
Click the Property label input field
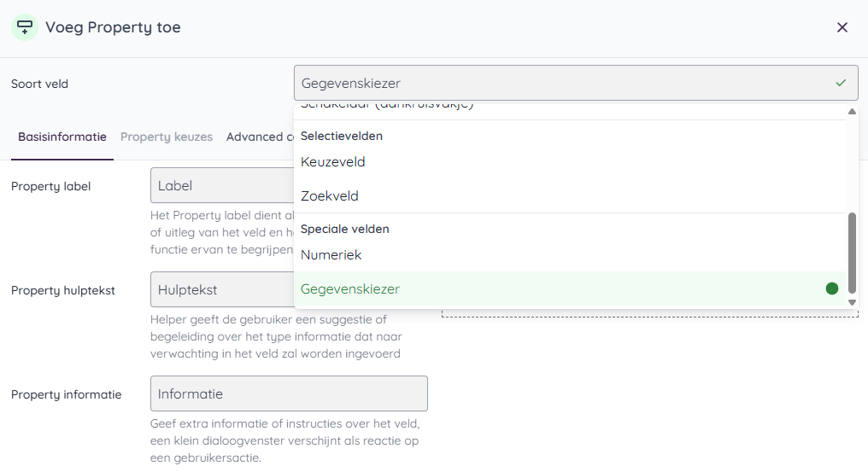[222, 185]
